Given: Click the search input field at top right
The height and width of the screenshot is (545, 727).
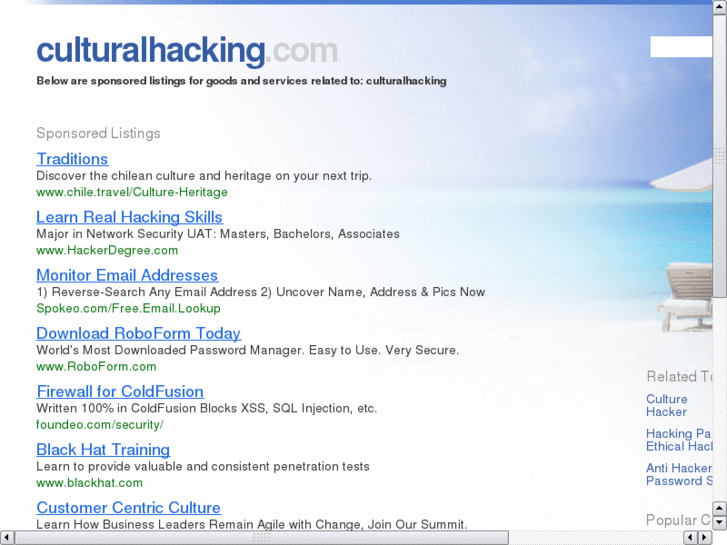Looking at the screenshot, I should 681,47.
